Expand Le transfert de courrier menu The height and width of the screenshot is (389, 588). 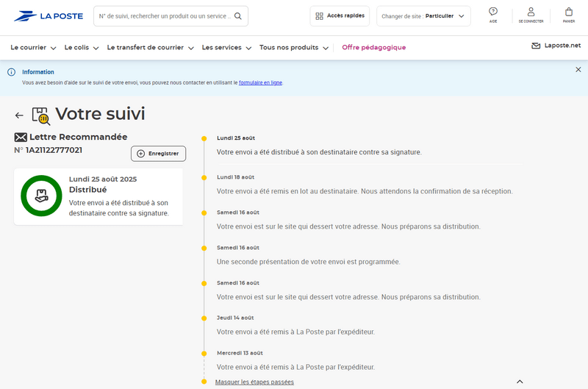coord(151,48)
